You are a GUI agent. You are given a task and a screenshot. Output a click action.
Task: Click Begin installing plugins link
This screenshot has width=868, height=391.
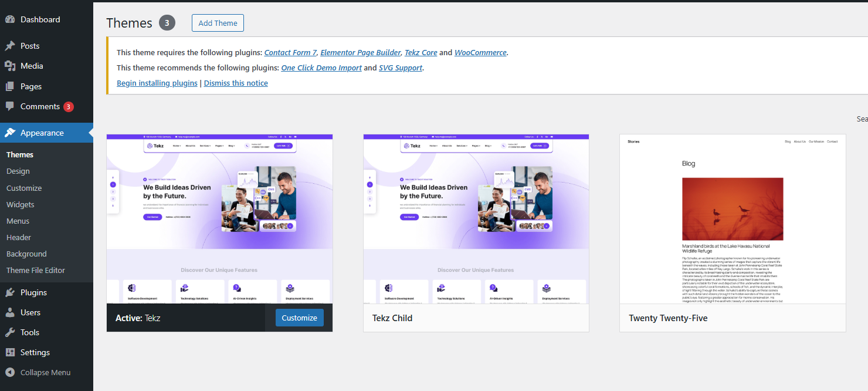coord(157,83)
